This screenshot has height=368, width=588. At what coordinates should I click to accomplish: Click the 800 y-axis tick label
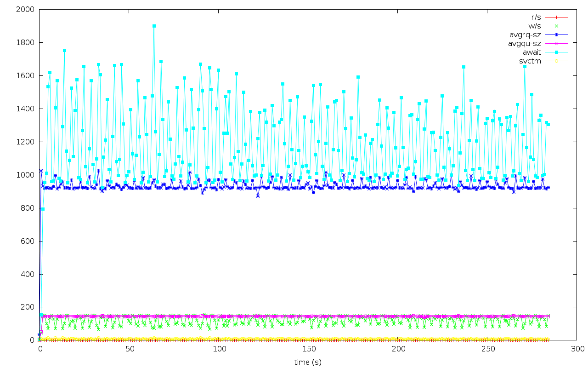[27, 208]
